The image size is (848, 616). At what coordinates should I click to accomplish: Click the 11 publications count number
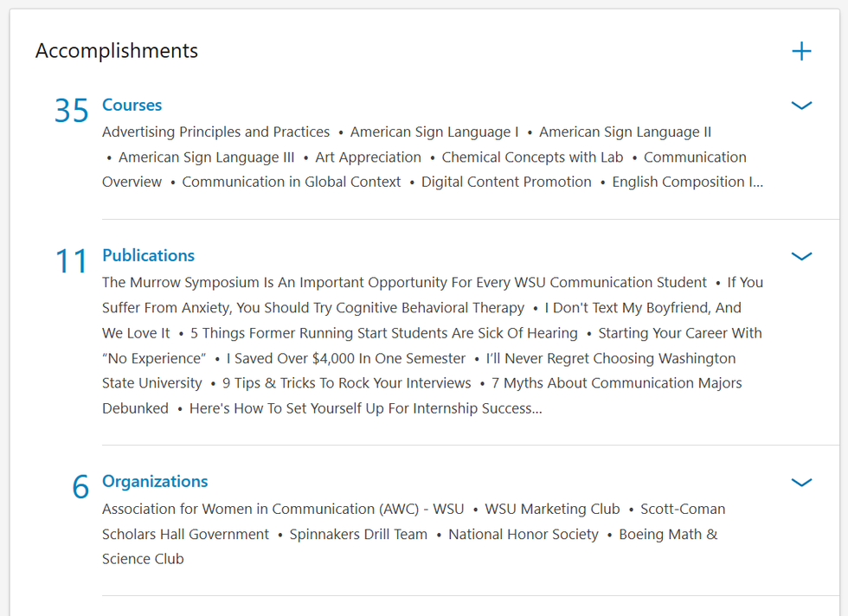coord(72,261)
